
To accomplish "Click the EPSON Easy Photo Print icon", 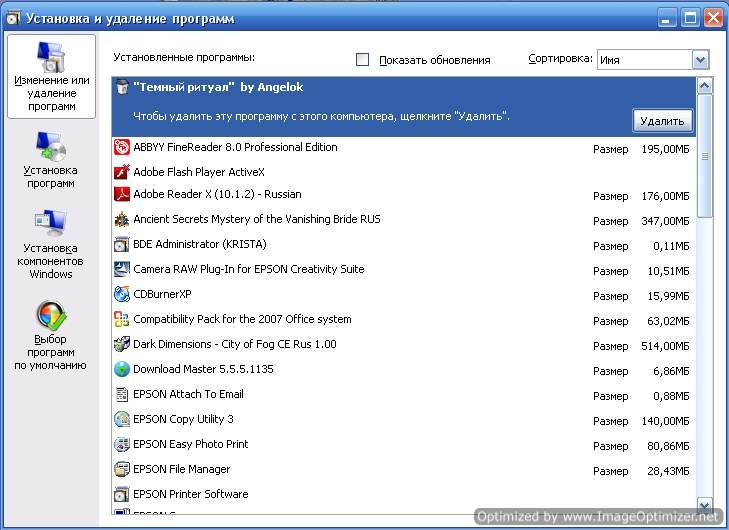I will pos(122,444).
